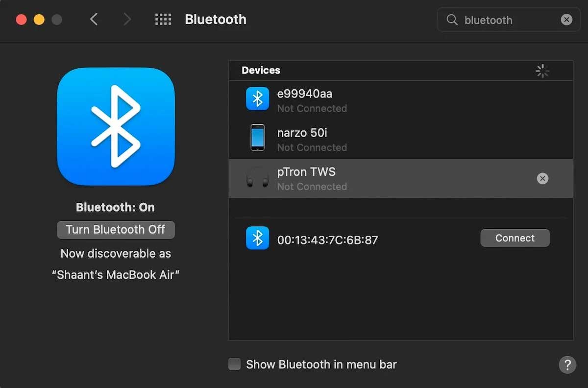Enable Show Bluetooth in menu bar
588x388 pixels.
coord(235,364)
